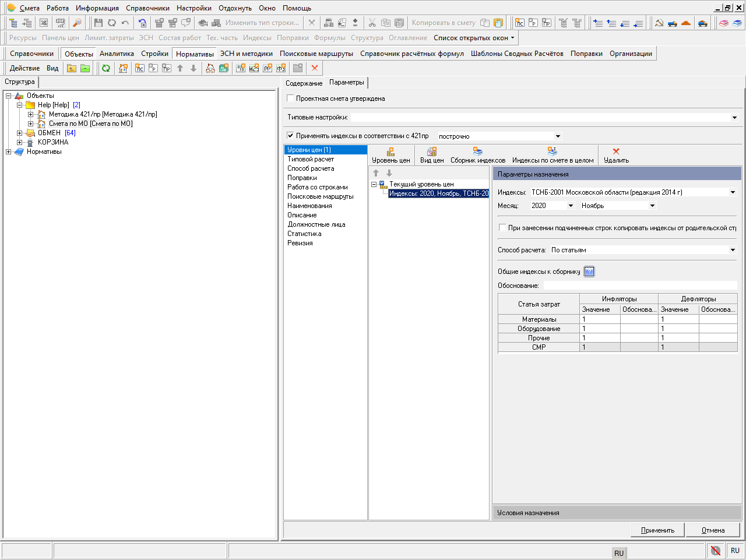Click the PDF export toolbar icon

click(60, 23)
